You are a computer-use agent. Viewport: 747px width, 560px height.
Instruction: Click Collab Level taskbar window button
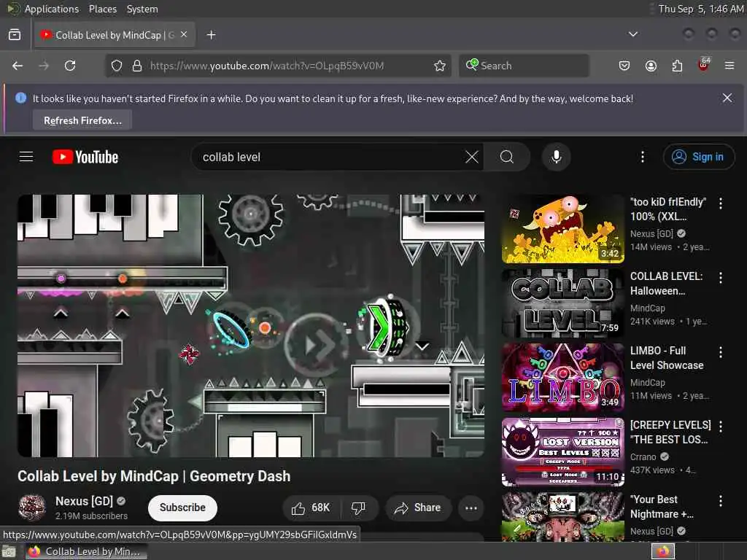point(86,551)
